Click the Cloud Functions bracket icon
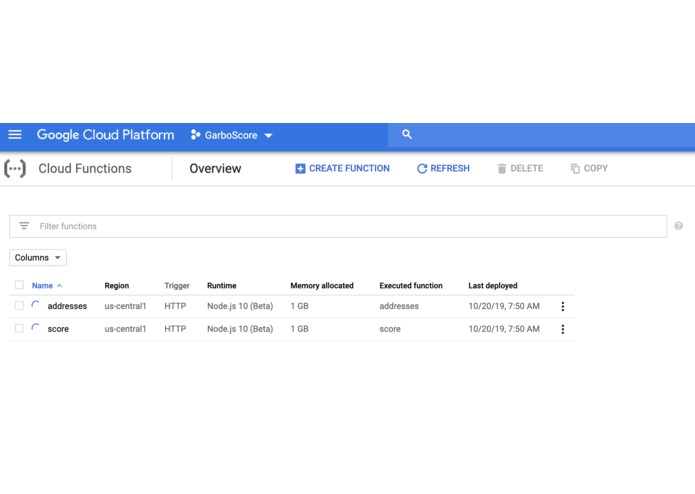Screen dimensions: 695x494 coord(15,169)
